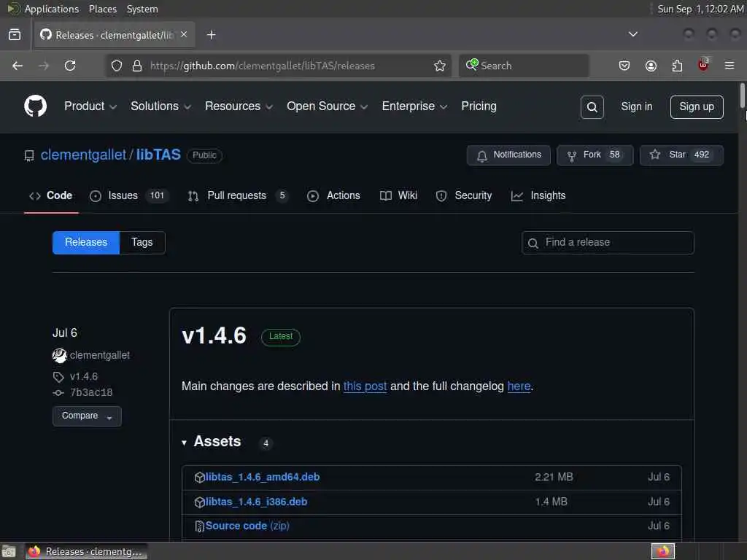
Task: Focus the Find a release field
Action: click(x=608, y=243)
